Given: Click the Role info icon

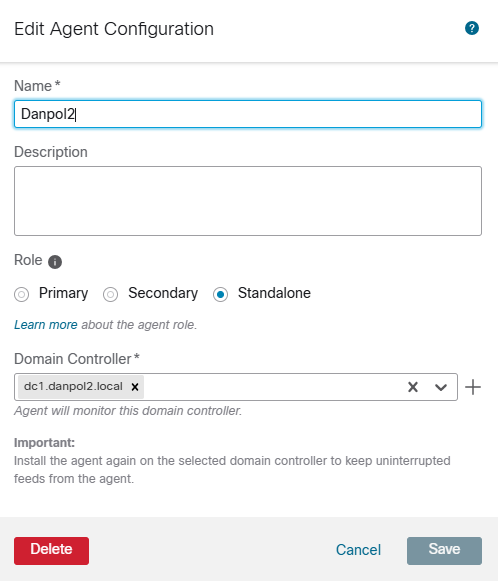Looking at the screenshot, I should coord(55,262).
